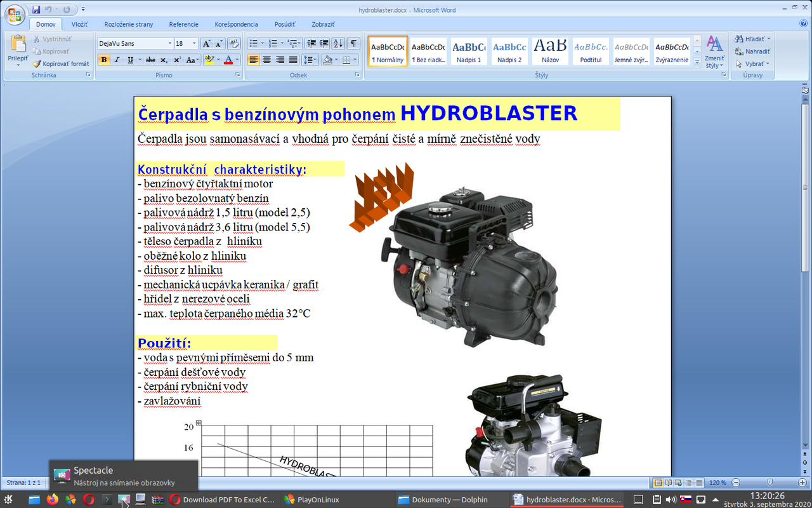This screenshot has width=812, height=508.
Task: Open the Slovak keyboard layout flag indicator
Action: click(x=686, y=500)
